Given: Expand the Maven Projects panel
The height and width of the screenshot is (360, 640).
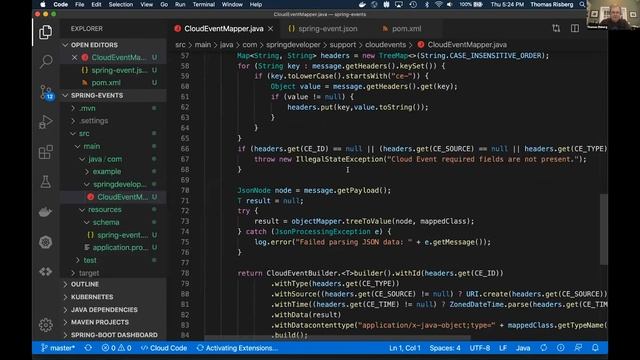Looking at the screenshot, I should [x=113, y=322].
